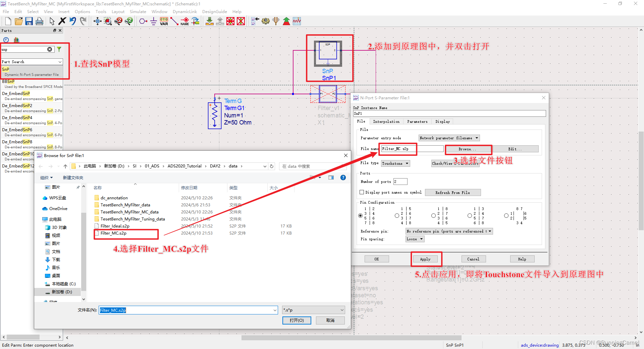Insert a Ground component
This screenshot has width=644, height=349.
(153, 21)
